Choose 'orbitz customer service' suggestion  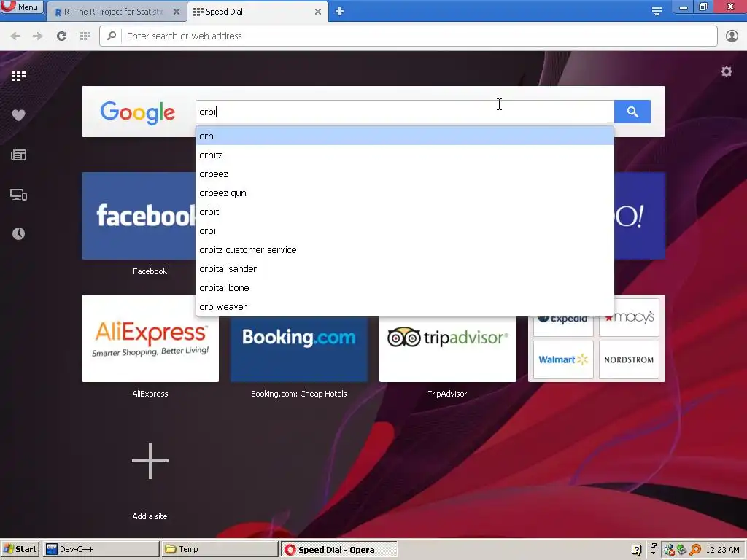click(x=404, y=250)
